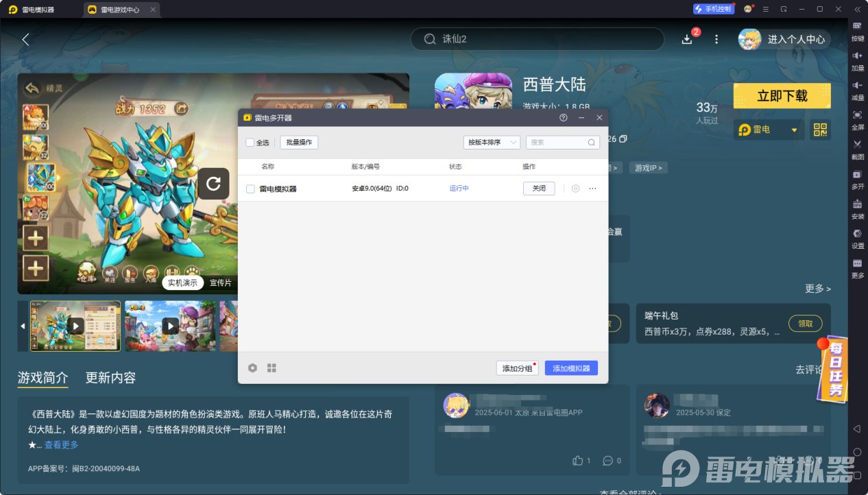Open settings gear for 雷电模拟器 row
The image size is (868, 495).
click(575, 189)
